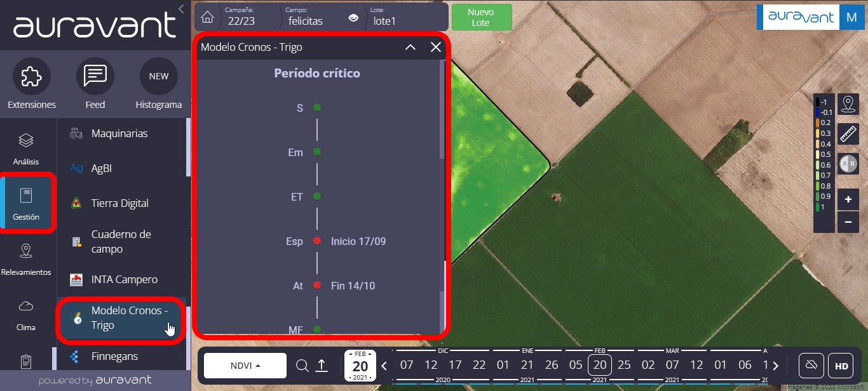Click the At stage red dot
Viewport: 868px width, 391px height.
point(317,285)
